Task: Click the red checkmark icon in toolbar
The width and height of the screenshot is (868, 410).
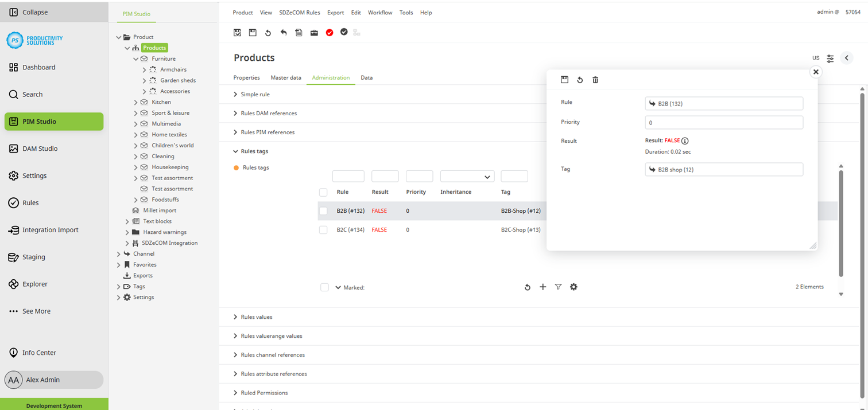Action: (330, 33)
